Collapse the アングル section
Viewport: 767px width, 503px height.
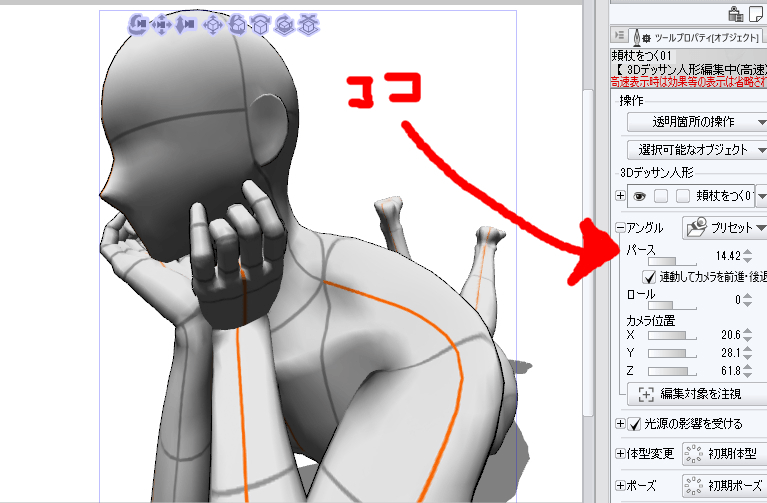pos(620,228)
